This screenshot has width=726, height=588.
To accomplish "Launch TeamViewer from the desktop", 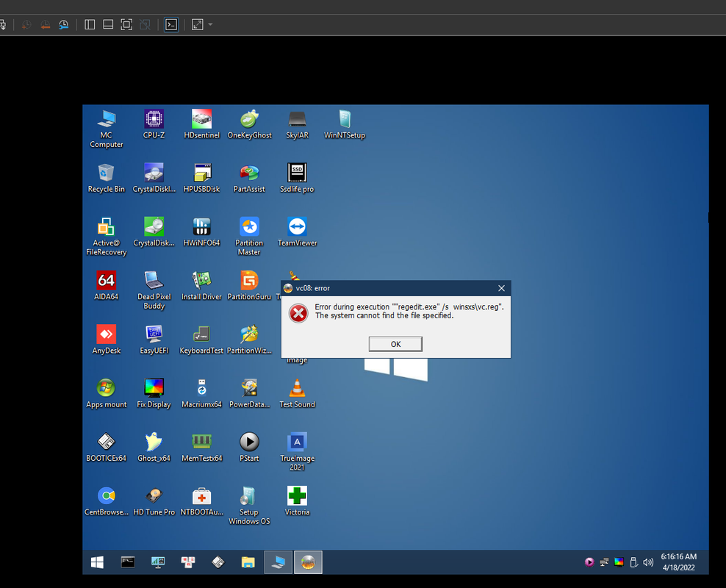I will coord(297,232).
